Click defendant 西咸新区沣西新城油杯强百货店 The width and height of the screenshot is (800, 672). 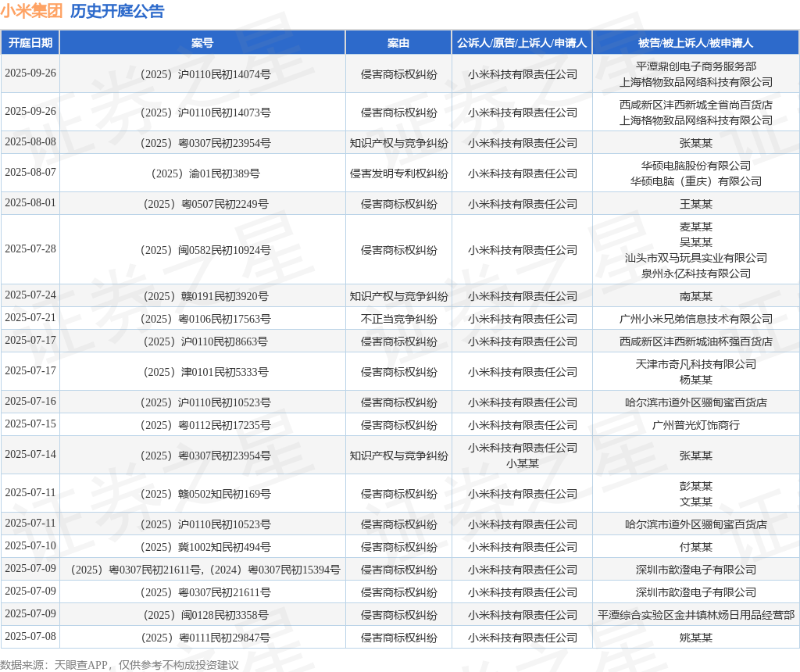point(696,342)
